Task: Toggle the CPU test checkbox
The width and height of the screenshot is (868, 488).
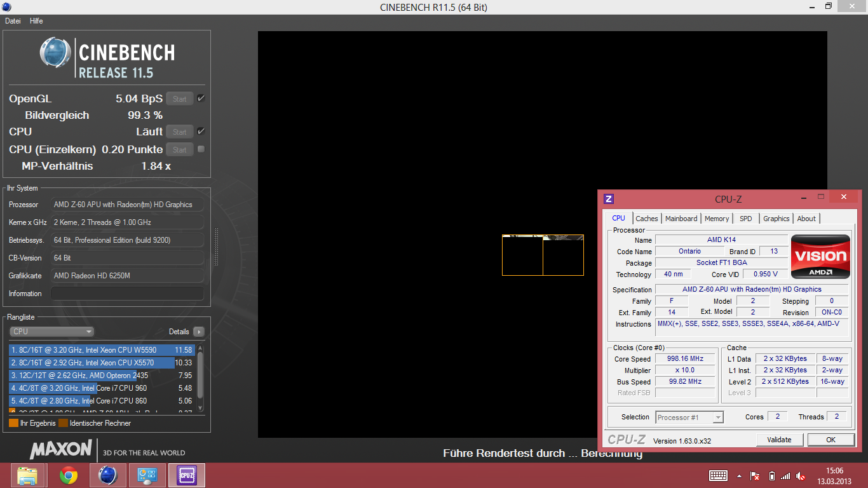Action: click(x=201, y=131)
